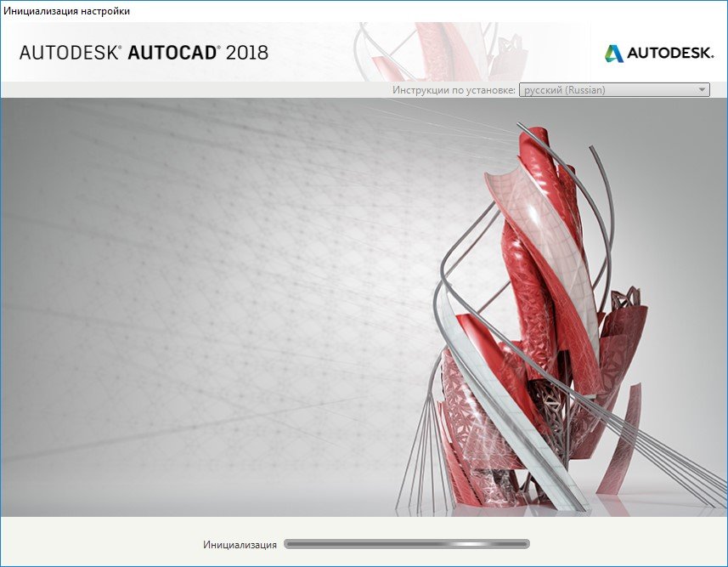
Task: Click the Инициализация progress bar
Action: coord(407,544)
